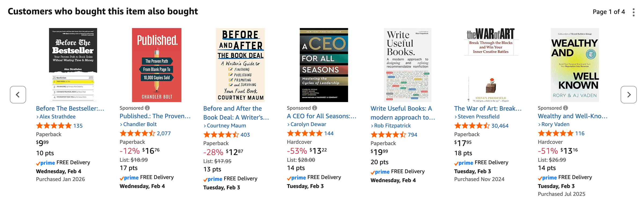The image size is (644, 214).
Task: Click the info icon beside A CEO Sponsored
Action: 314,108
